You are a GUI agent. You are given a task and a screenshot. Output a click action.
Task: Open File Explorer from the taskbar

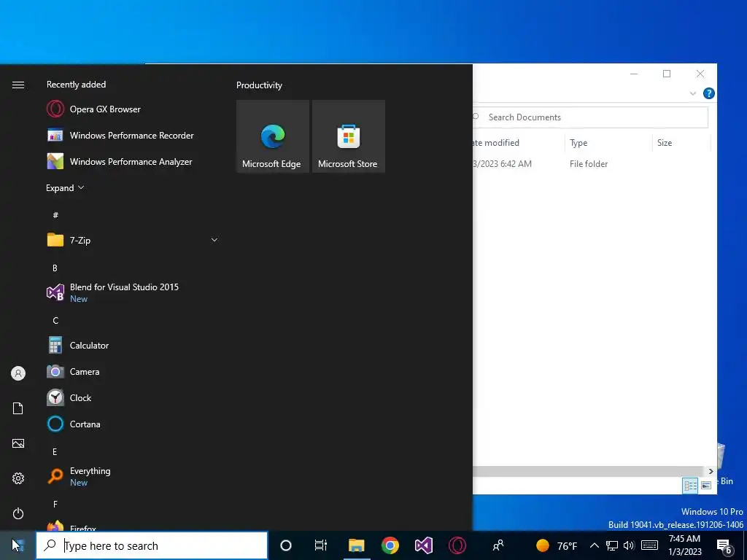pos(356,545)
